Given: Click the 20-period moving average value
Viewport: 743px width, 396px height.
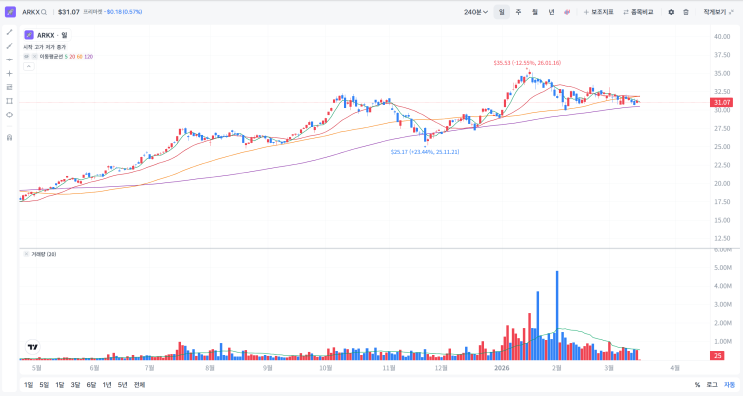Looking at the screenshot, I should (x=72, y=56).
